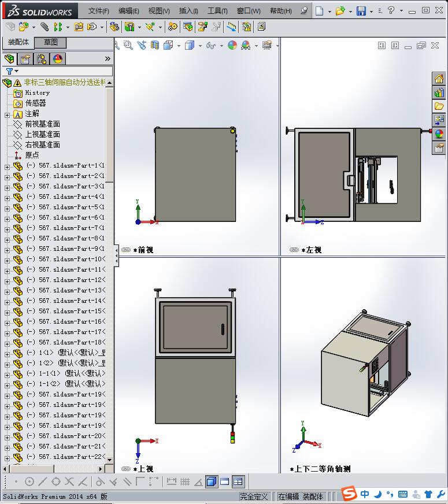Toggle the four view layout button

coord(238,481)
